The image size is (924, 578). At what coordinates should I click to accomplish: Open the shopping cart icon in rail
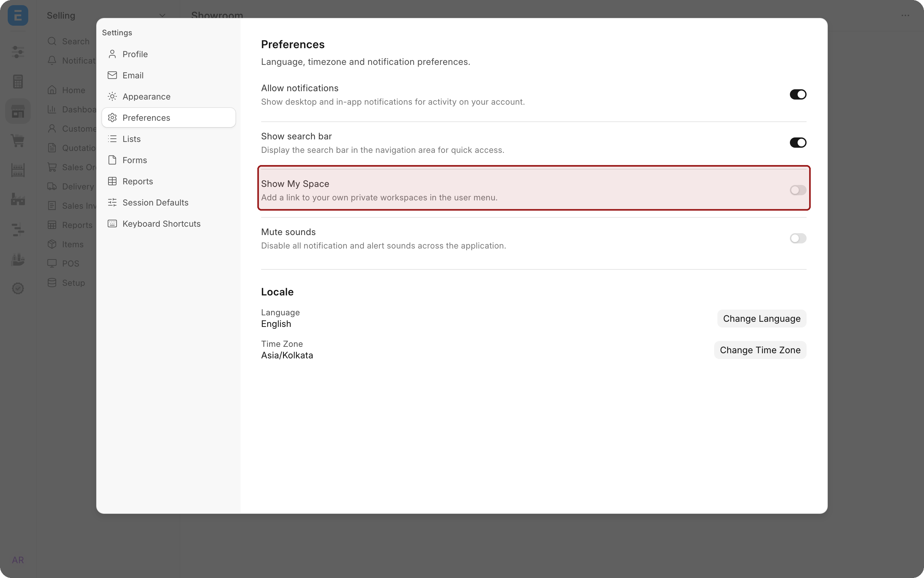18,140
